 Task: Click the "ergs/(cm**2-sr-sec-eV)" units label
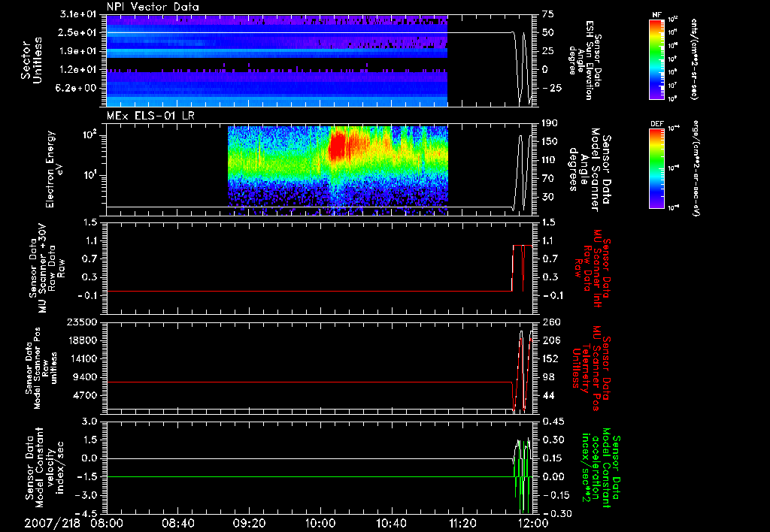(696, 168)
